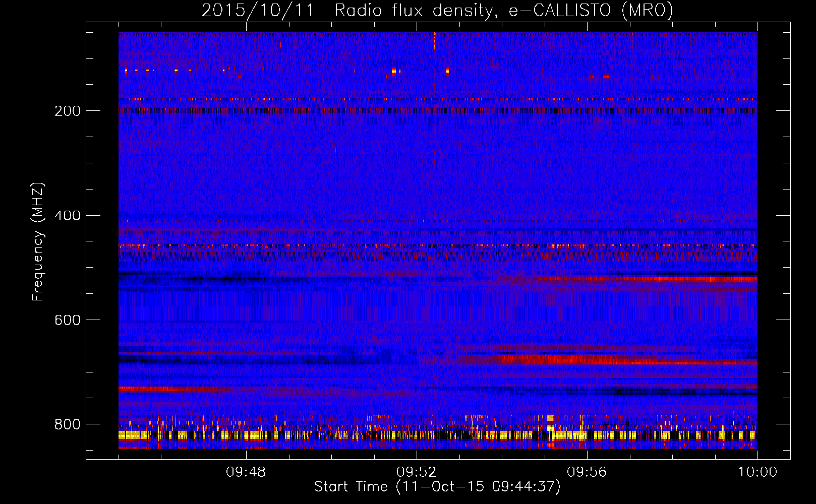Click the 'Start Time (11-Oct-15 09:44:37)' label
The height and width of the screenshot is (504, 816).
coord(437,487)
